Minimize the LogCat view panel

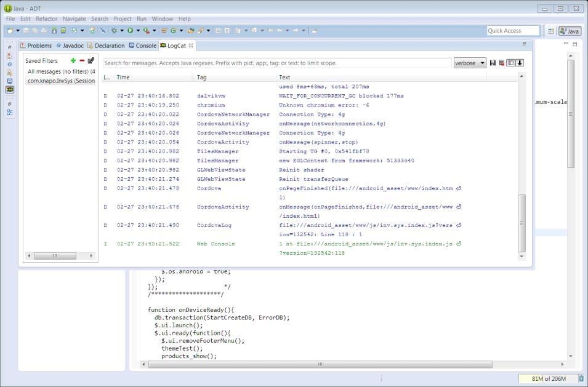[x=524, y=44]
